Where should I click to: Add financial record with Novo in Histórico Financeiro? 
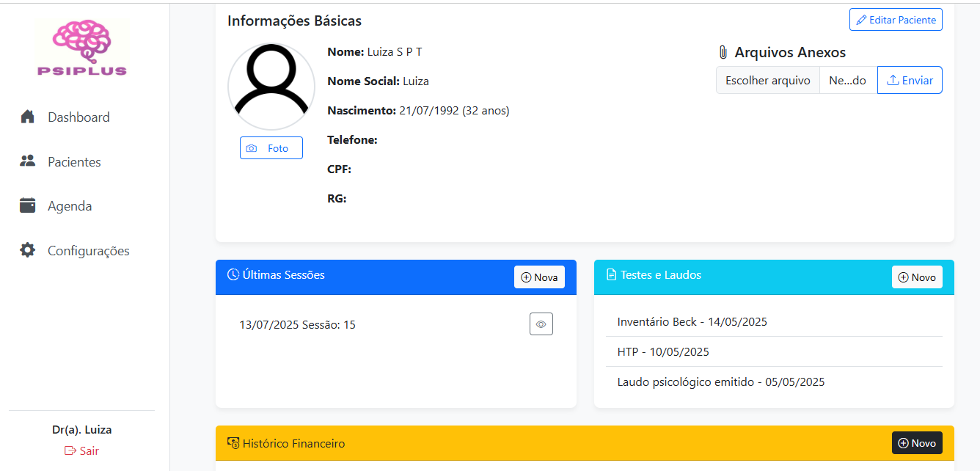(917, 443)
